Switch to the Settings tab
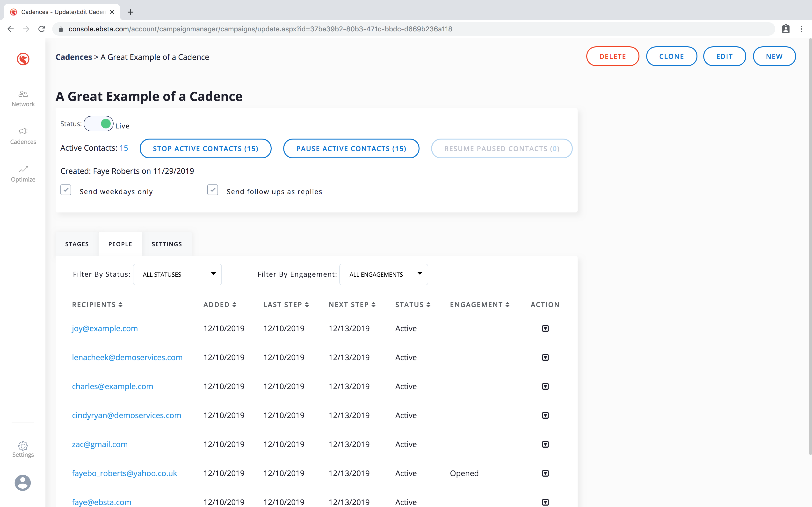 (x=167, y=244)
